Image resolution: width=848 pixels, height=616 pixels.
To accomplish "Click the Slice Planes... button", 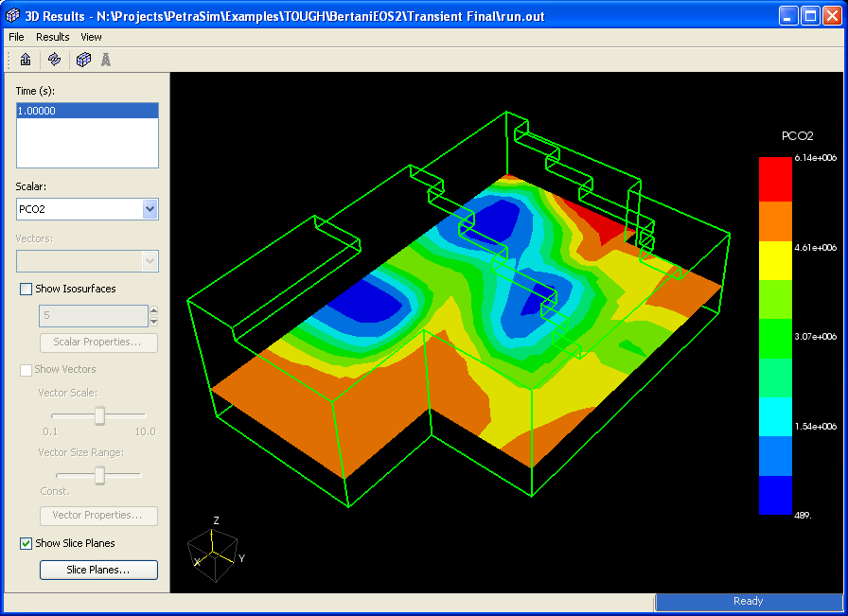I will [x=98, y=570].
